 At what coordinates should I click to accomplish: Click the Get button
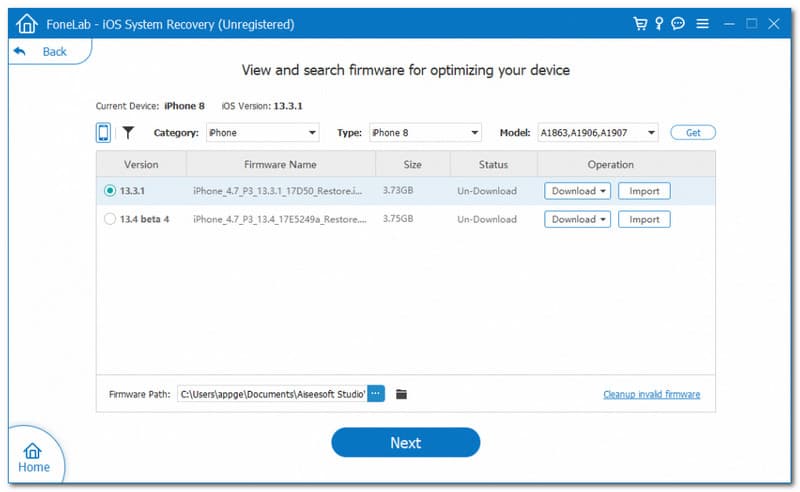[693, 133]
